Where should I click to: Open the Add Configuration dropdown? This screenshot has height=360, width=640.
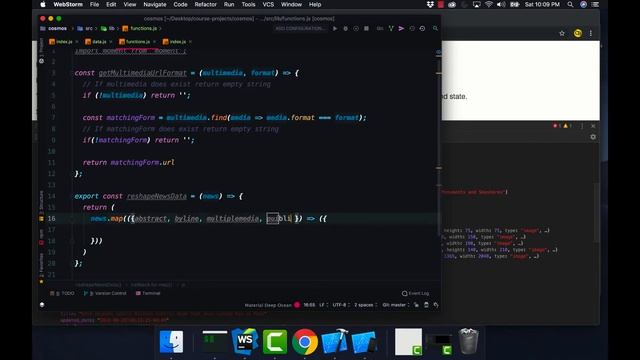click(301, 29)
